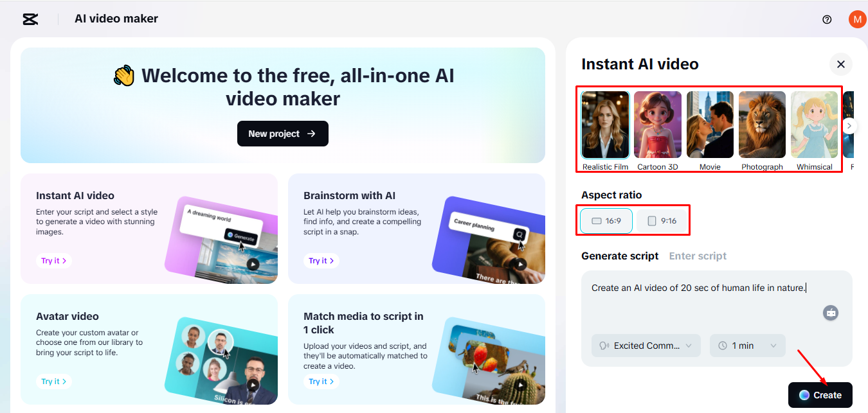The height and width of the screenshot is (413, 868).
Task: Select the 16:9 aspect ratio option
Action: pos(605,220)
